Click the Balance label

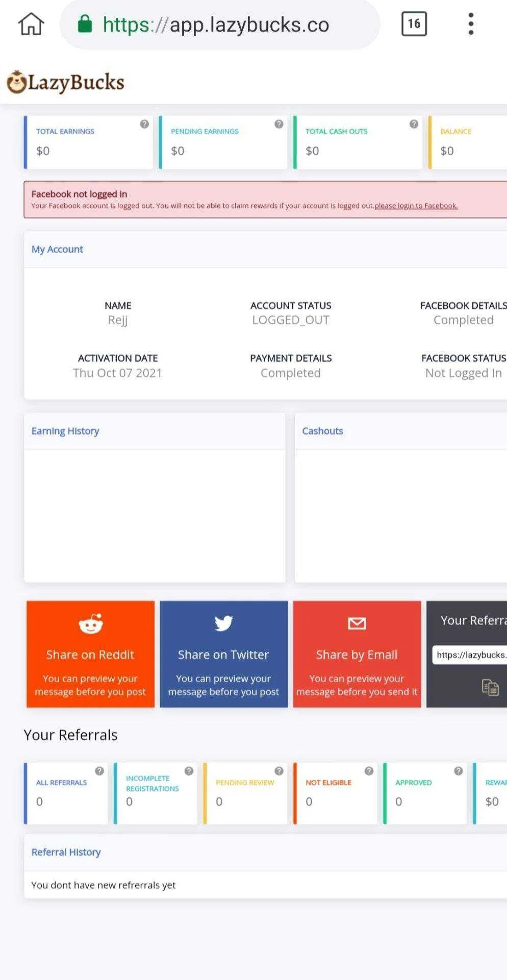455,131
